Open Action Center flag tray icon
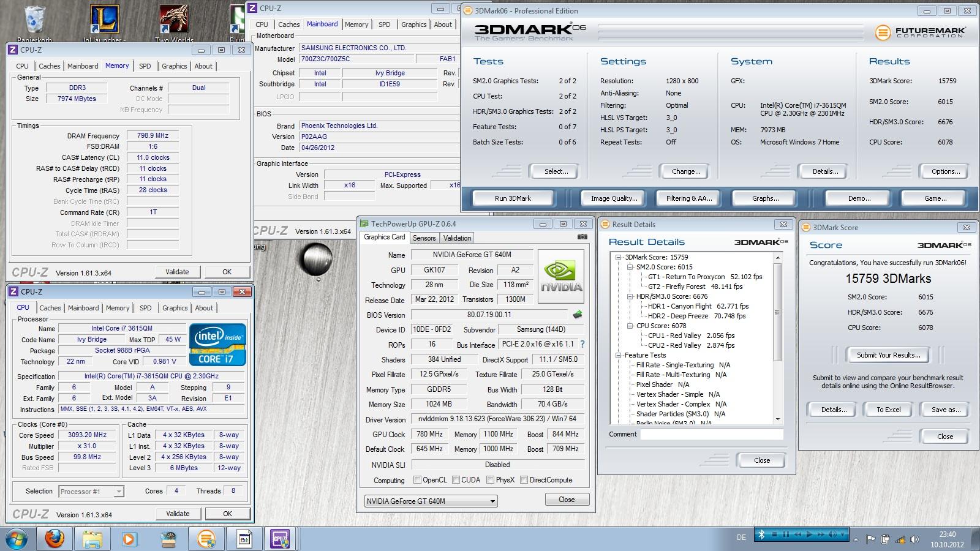Image resolution: width=980 pixels, height=551 pixels. [x=870, y=539]
